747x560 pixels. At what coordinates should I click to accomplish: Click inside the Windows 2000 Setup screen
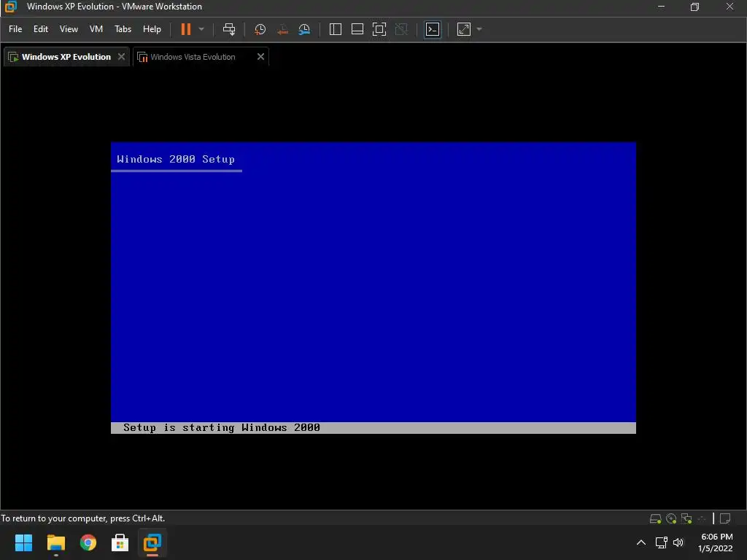click(x=373, y=287)
